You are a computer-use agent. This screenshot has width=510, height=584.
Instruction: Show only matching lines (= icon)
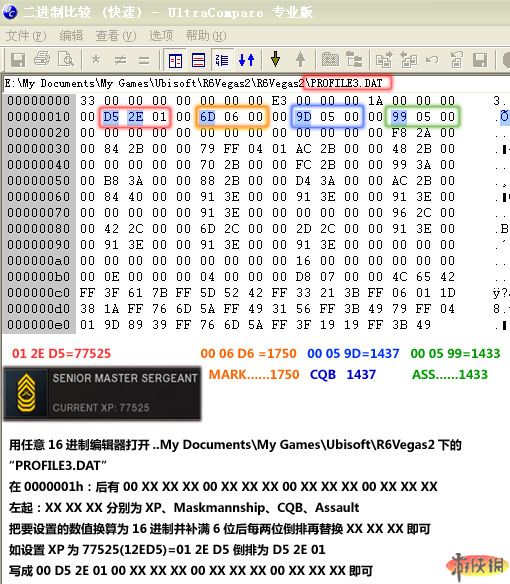(x=144, y=60)
